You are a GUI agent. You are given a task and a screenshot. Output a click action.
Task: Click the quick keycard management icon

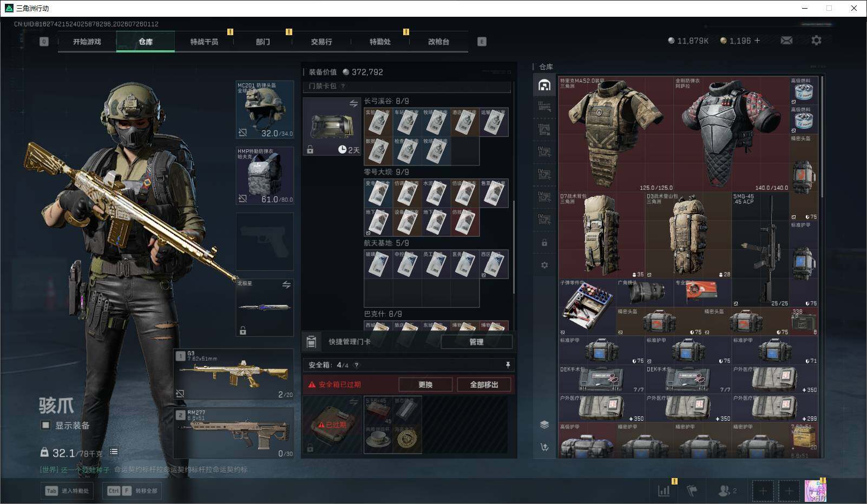[311, 342]
